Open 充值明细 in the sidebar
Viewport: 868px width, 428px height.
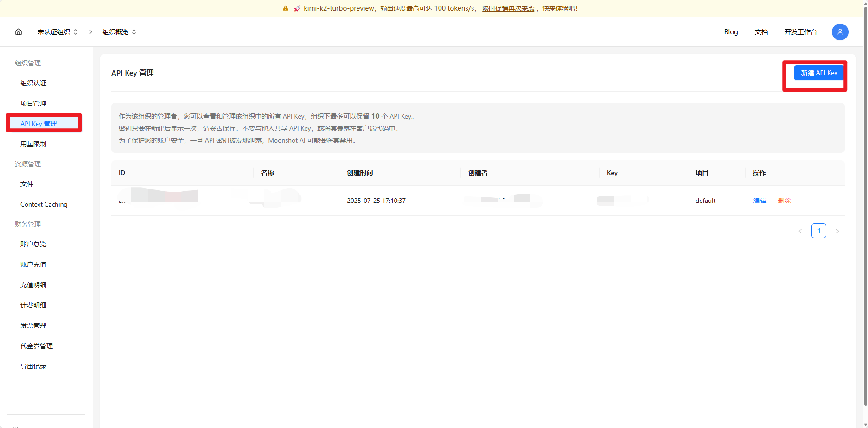click(x=33, y=285)
